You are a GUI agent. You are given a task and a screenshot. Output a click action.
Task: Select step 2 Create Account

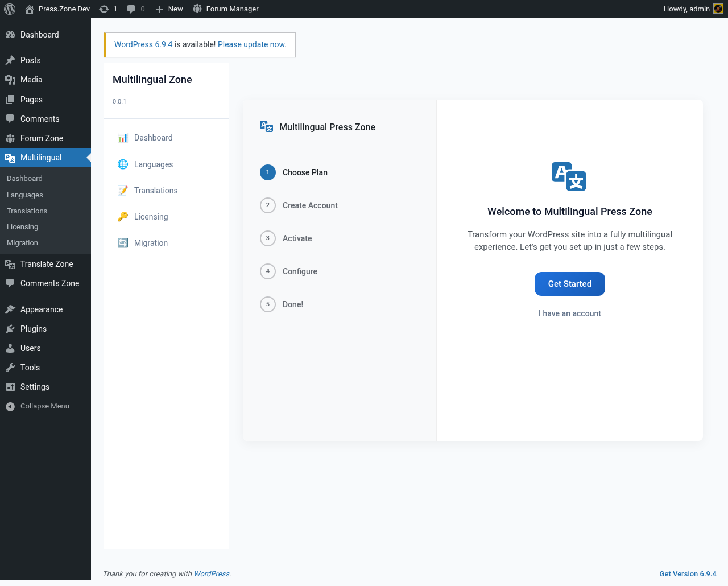[x=299, y=205]
